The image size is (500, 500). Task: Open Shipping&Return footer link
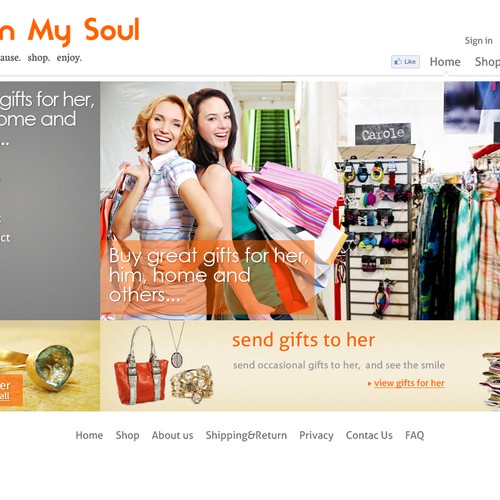[x=246, y=435]
